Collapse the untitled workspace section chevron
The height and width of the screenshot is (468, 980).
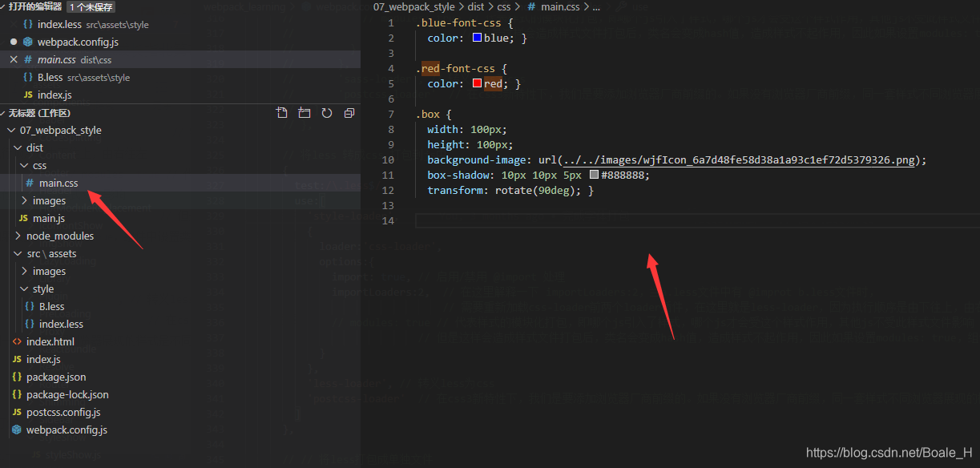(4, 113)
